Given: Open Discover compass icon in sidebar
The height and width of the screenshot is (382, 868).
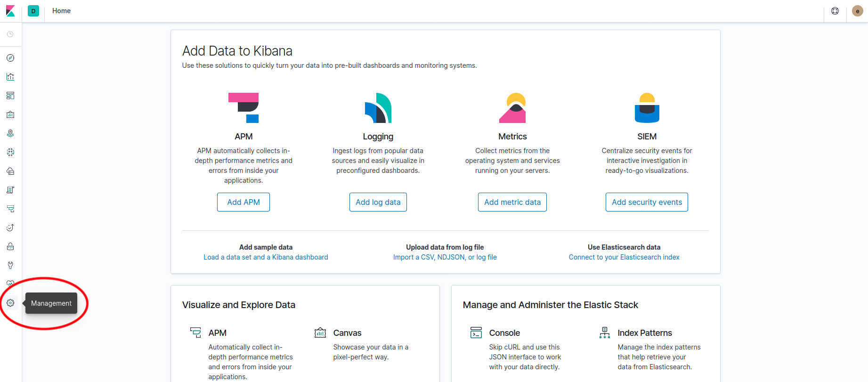Looking at the screenshot, I should (x=10, y=58).
